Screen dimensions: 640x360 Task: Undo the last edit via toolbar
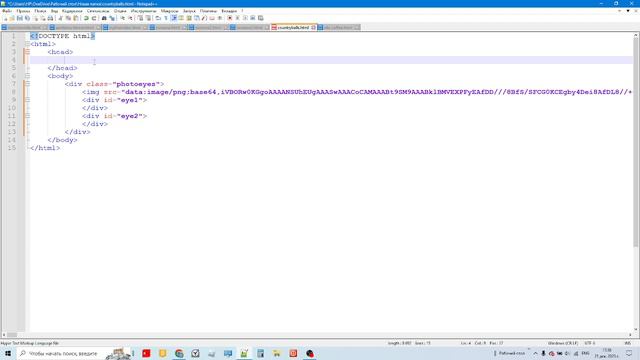(86, 18)
